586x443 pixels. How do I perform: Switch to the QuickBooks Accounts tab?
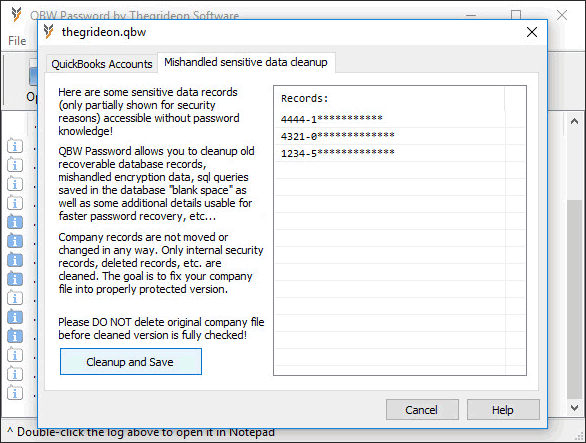pyautogui.click(x=102, y=64)
